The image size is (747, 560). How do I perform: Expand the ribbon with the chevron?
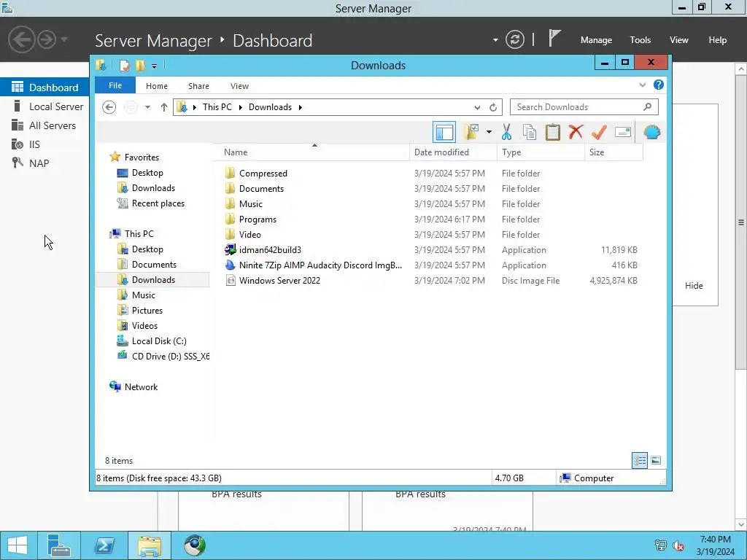point(642,85)
